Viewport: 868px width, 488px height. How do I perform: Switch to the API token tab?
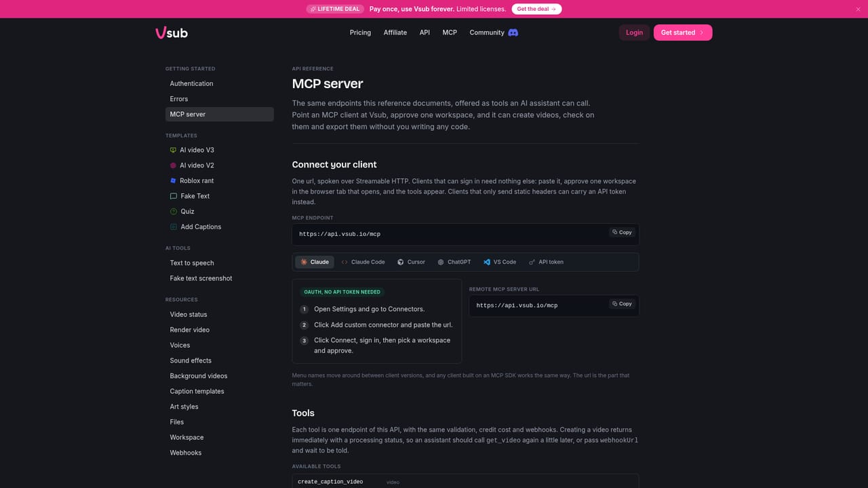546,262
